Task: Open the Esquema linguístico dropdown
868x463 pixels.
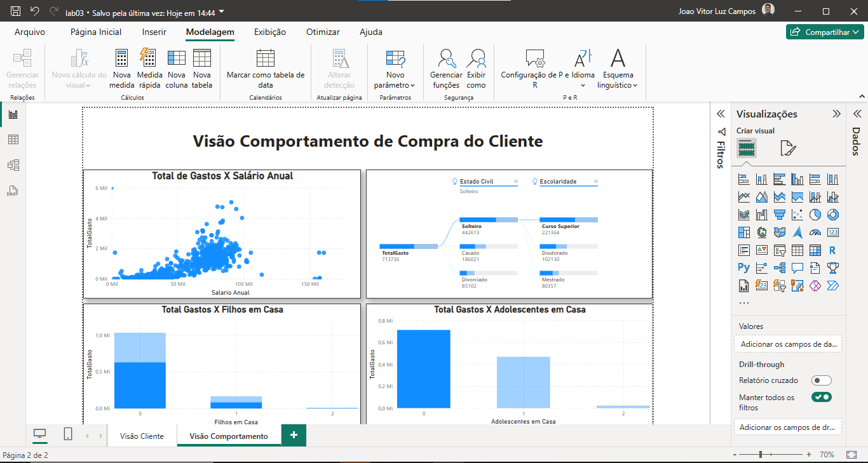Action: 617,69
